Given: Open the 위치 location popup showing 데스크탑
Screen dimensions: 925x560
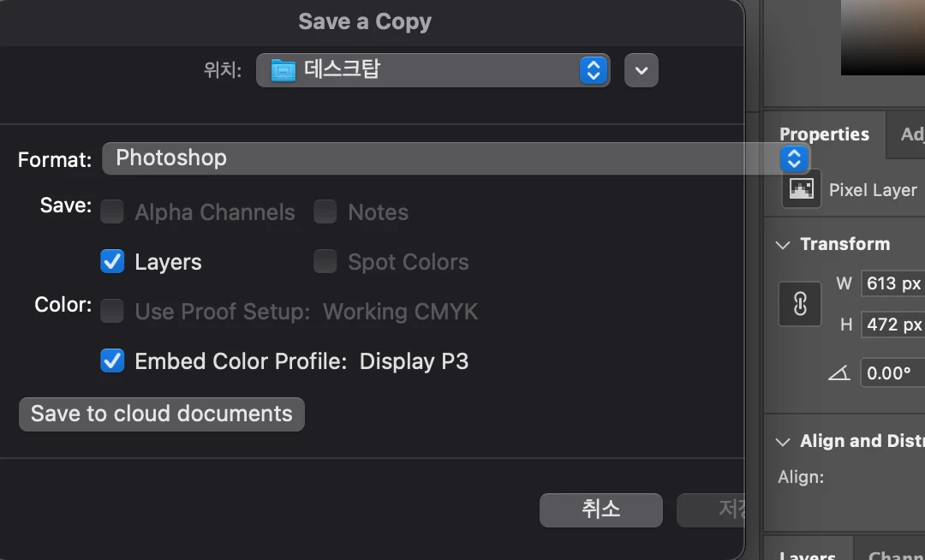Looking at the screenshot, I should [x=433, y=70].
